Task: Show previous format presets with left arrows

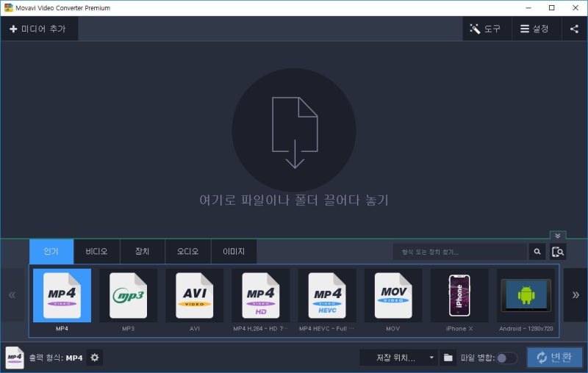Action: [x=12, y=295]
